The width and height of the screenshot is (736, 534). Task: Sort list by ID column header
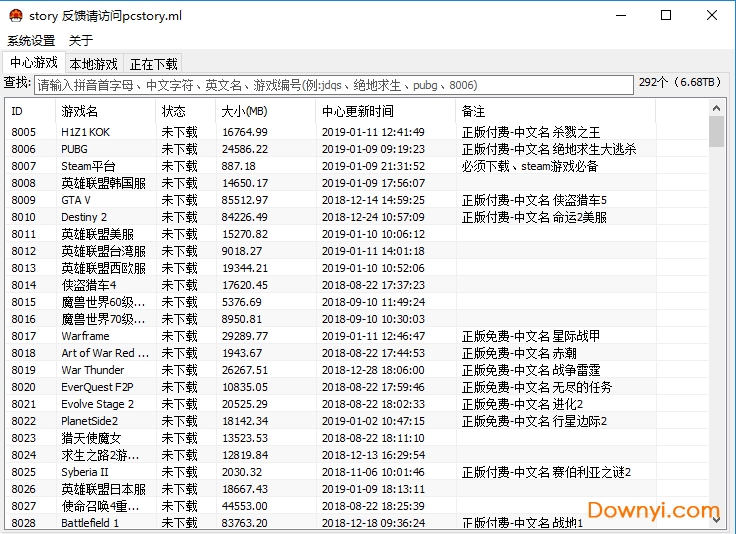click(x=30, y=111)
